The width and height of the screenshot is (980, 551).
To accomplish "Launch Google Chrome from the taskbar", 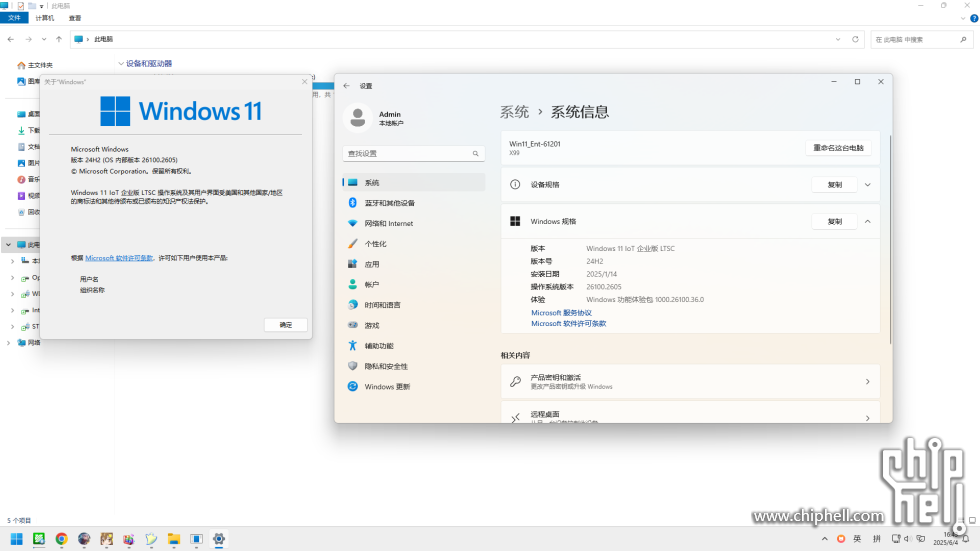I will tap(61, 539).
